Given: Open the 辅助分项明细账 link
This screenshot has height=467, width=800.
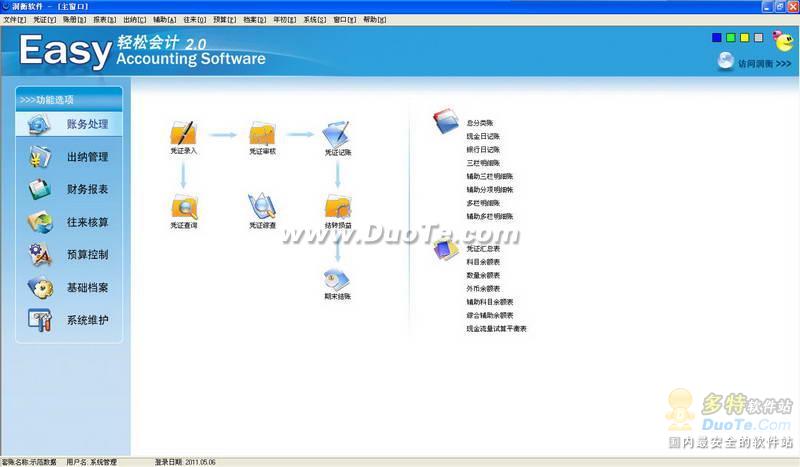Looking at the screenshot, I should click(x=490, y=189).
